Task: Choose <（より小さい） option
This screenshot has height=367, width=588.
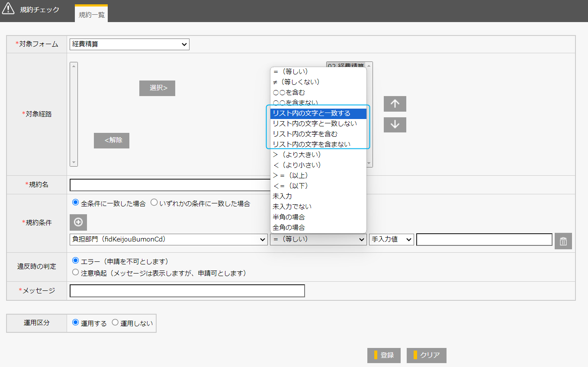Action: (318, 165)
